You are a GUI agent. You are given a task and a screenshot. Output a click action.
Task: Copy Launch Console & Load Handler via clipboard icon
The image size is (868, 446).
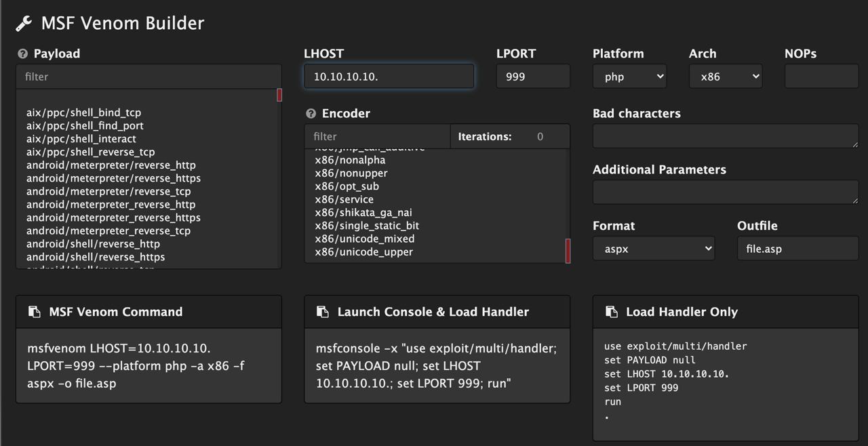[x=323, y=312]
